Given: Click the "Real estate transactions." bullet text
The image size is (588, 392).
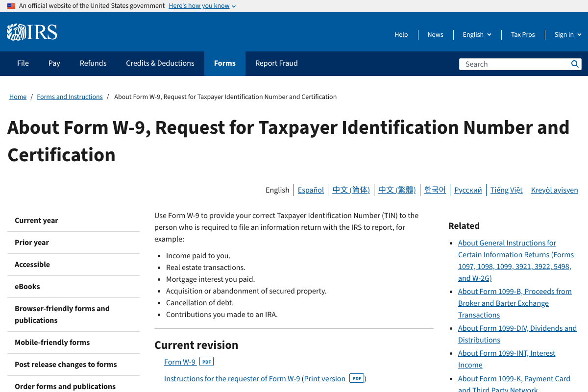Looking at the screenshot, I should point(206,268).
